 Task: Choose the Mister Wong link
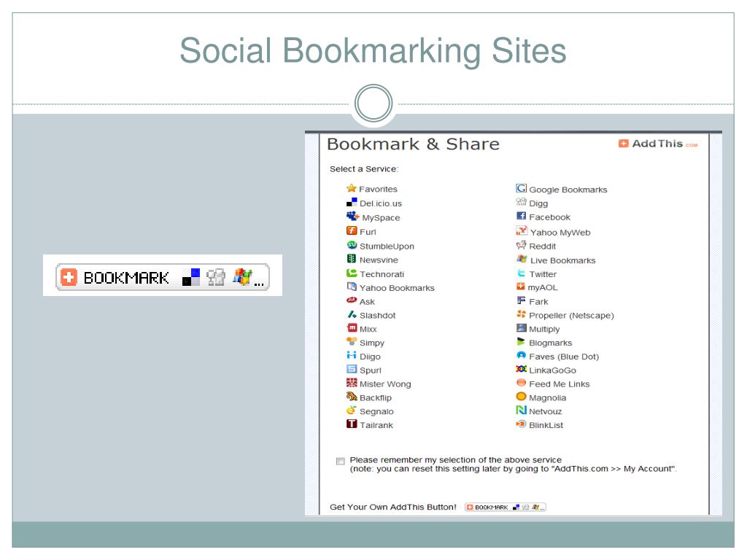[385, 384]
